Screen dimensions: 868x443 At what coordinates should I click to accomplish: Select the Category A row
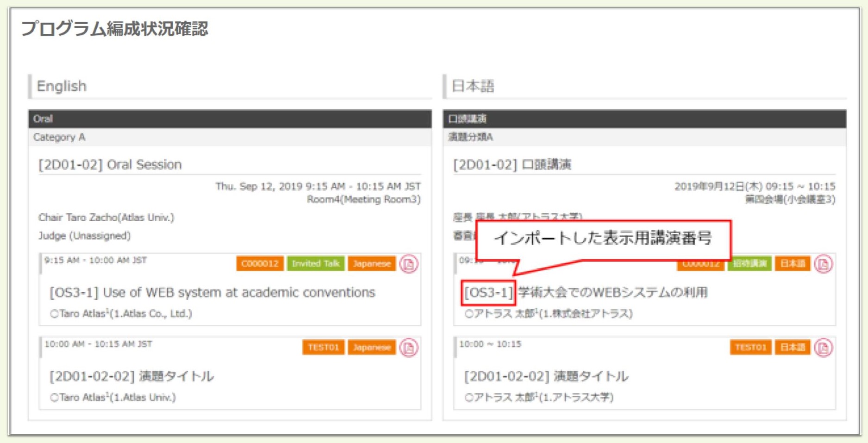coord(230,137)
